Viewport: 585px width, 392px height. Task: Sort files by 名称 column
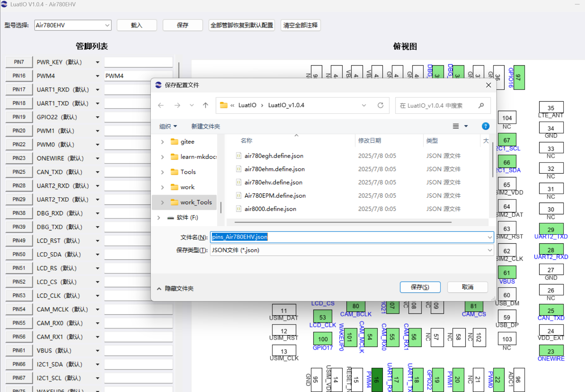point(246,140)
